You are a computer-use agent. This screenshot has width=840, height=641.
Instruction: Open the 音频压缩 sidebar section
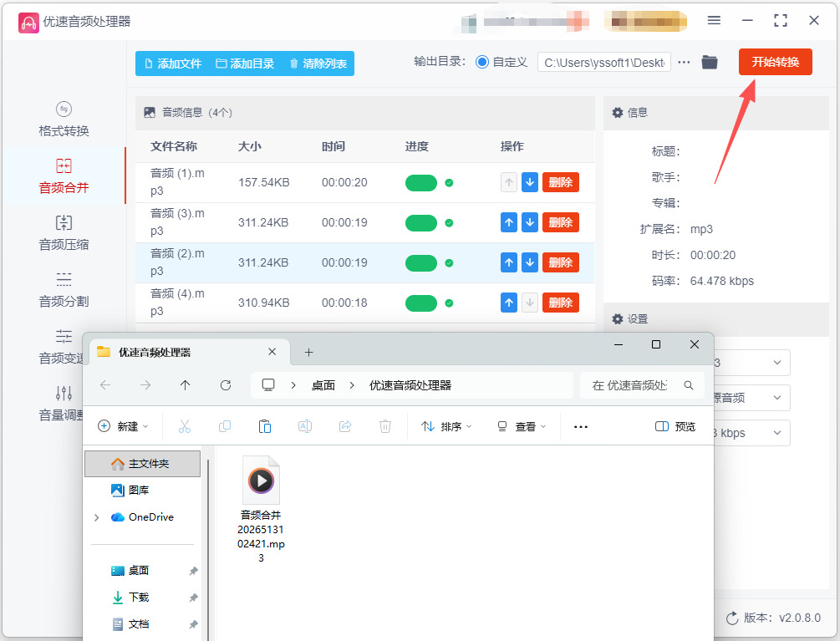[x=64, y=233]
